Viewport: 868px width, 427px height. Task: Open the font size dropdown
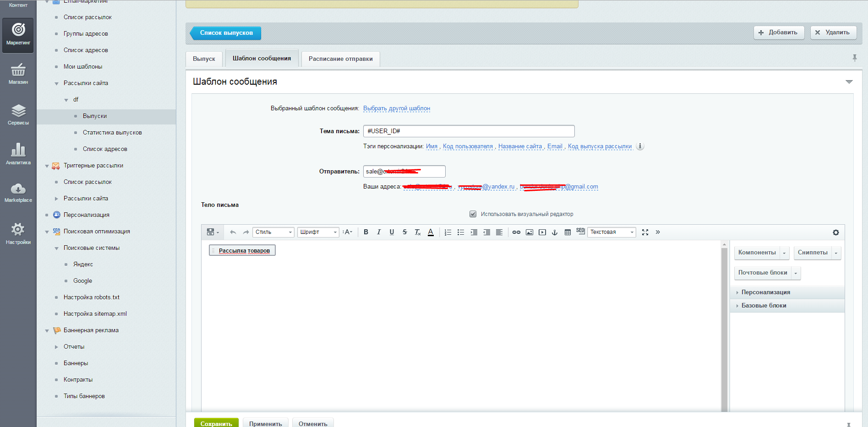[x=348, y=232]
